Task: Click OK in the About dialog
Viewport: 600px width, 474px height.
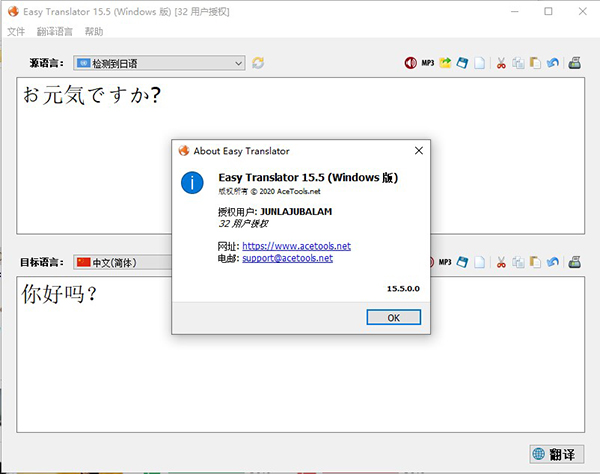Action: (x=393, y=317)
